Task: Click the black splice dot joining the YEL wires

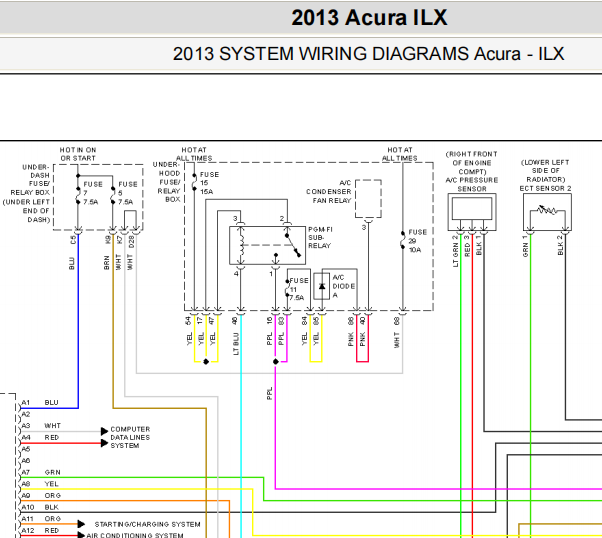Action: [x=206, y=362]
